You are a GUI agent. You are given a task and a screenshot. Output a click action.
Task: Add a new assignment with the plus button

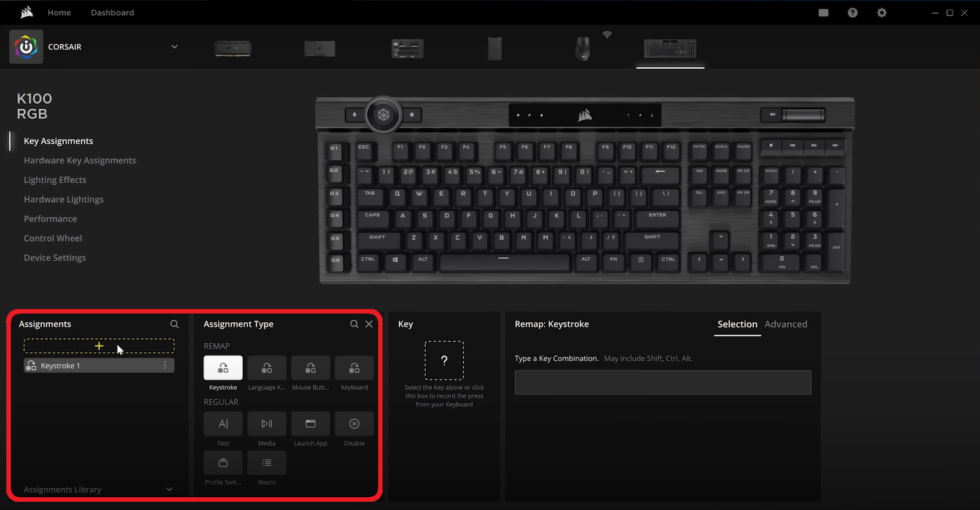click(x=99, y=347)
